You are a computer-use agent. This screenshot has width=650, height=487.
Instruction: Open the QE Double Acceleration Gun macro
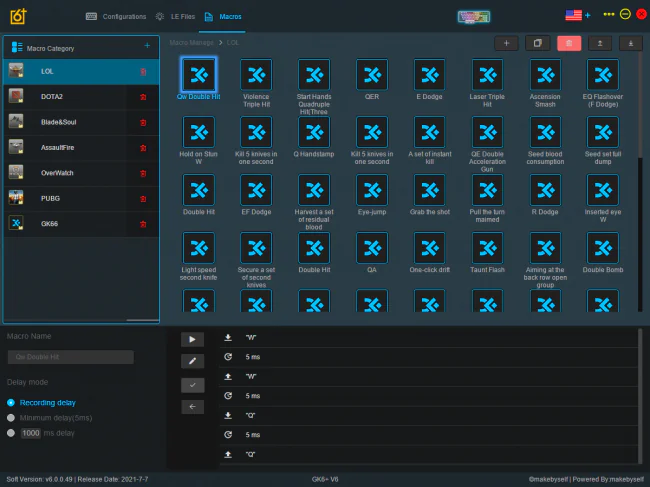(x=488, y=133)
